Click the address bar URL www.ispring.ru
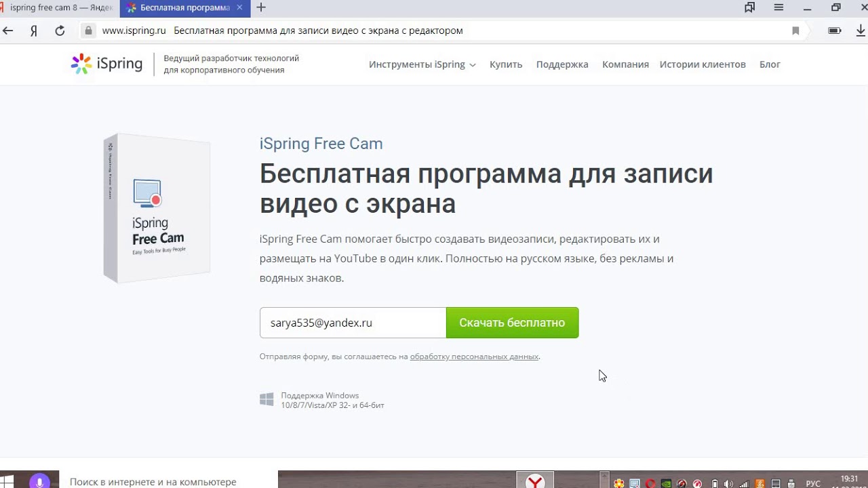 pos(134,30)
